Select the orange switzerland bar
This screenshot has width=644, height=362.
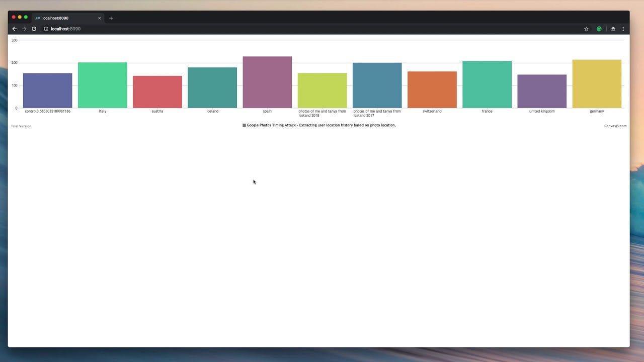[x=432, y=90]
